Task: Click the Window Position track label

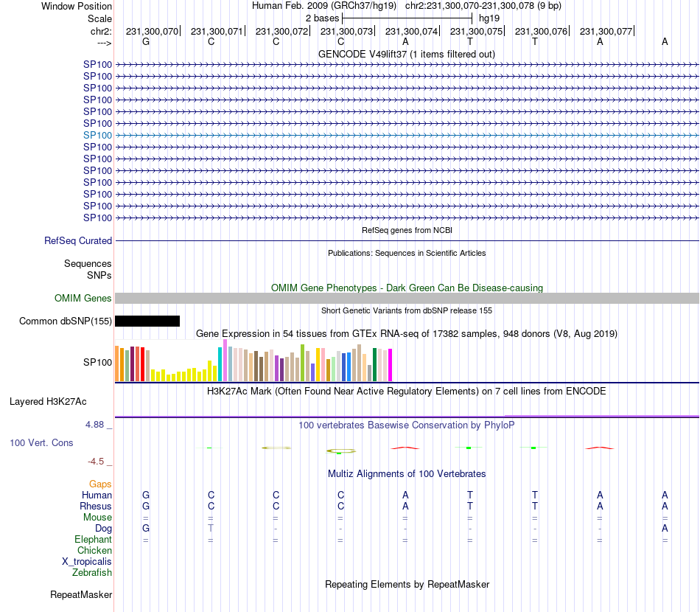Action: coord(77,6)
